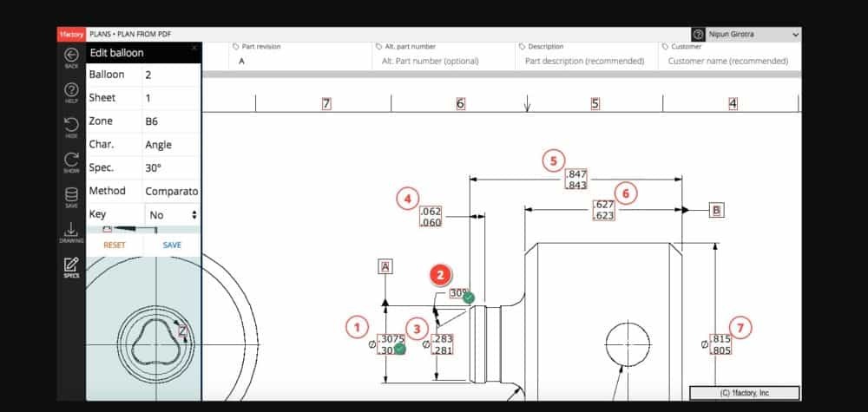This screenshot has height=412, width=868.
Task: Click the Save database icon in sidebar
Action: click(71, 196)
